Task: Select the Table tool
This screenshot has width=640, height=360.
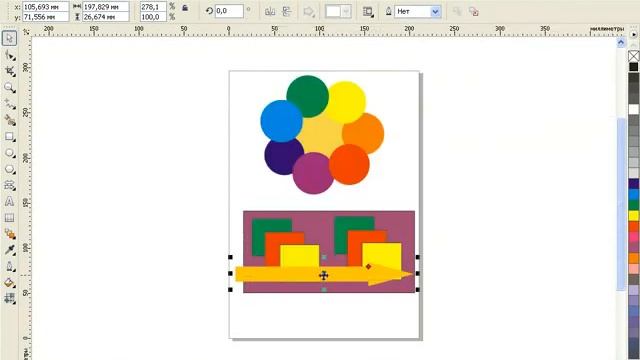Action: point(9,218)
